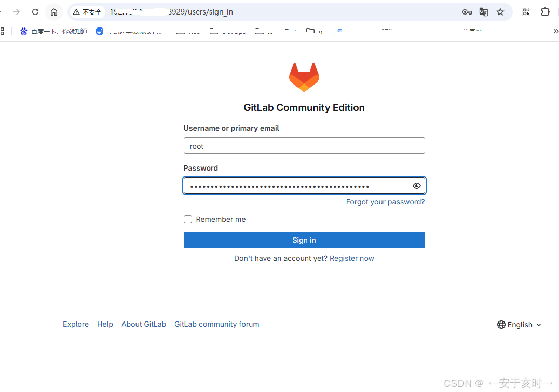Screen dimensions: 559x392
Task: Open the 百度一下 bookmark
Action: click(x=52, y=31)
